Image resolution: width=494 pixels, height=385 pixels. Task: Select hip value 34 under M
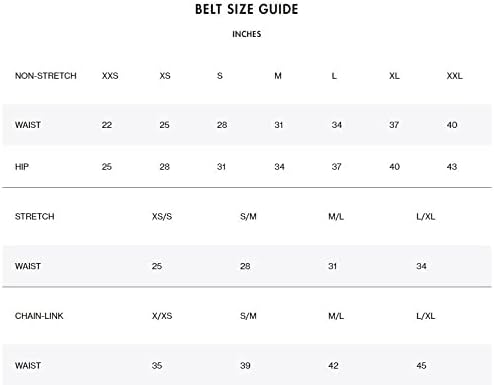pos(279,167)
